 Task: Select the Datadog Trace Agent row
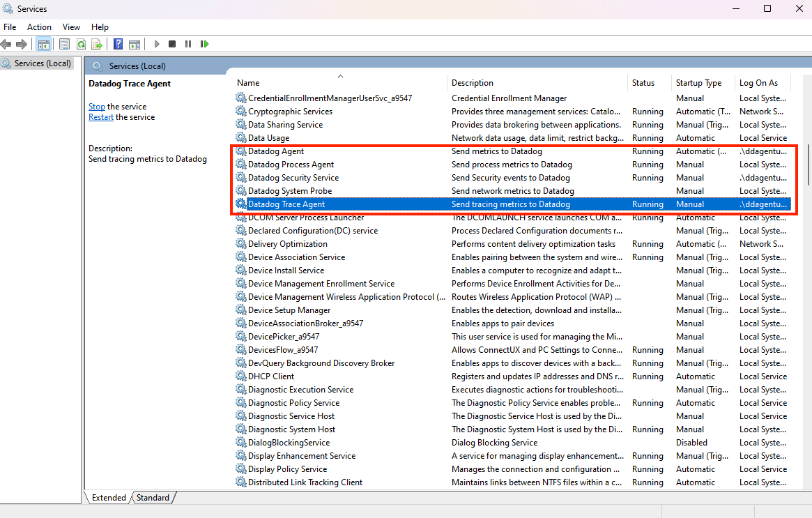pyautogui.click(x=513, y=204)
